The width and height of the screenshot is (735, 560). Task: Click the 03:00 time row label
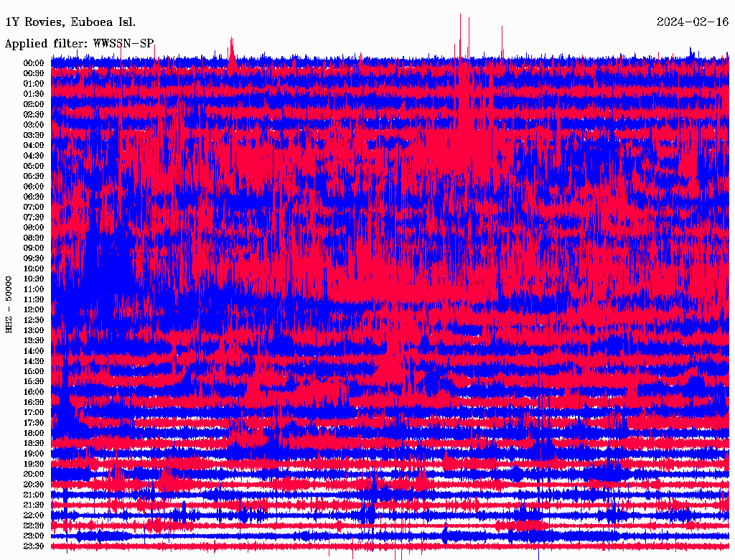coord(34,125)
